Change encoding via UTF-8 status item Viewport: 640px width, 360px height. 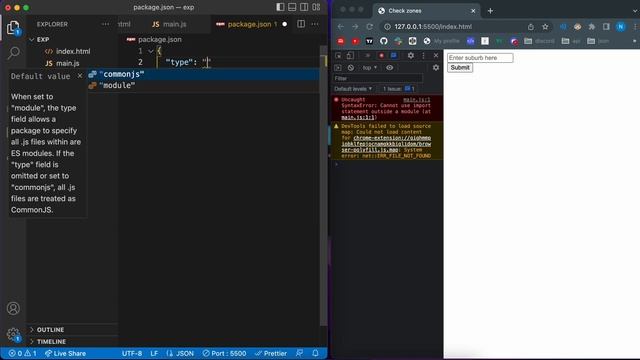coord(132,353)
